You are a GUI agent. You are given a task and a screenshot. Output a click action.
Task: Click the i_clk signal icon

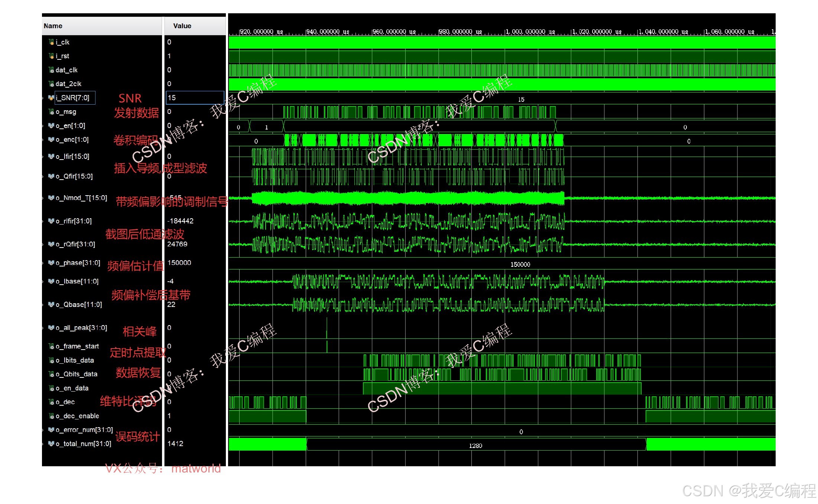click(51, 42)
